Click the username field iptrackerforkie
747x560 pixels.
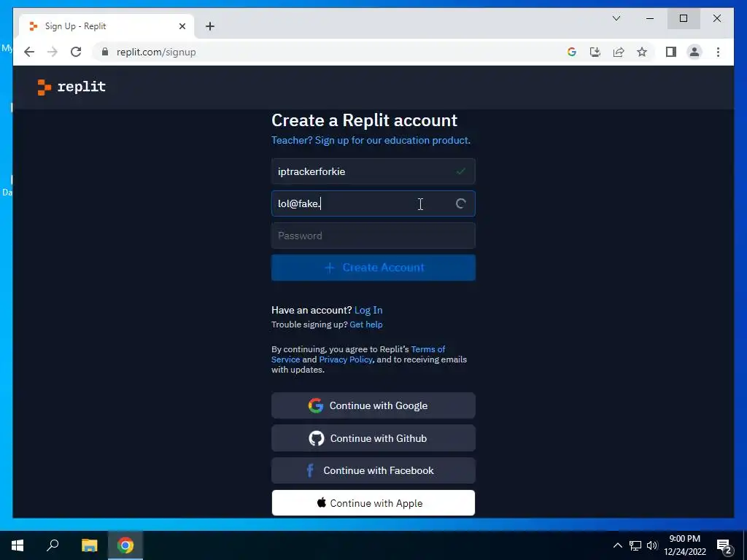coord(373,171)
